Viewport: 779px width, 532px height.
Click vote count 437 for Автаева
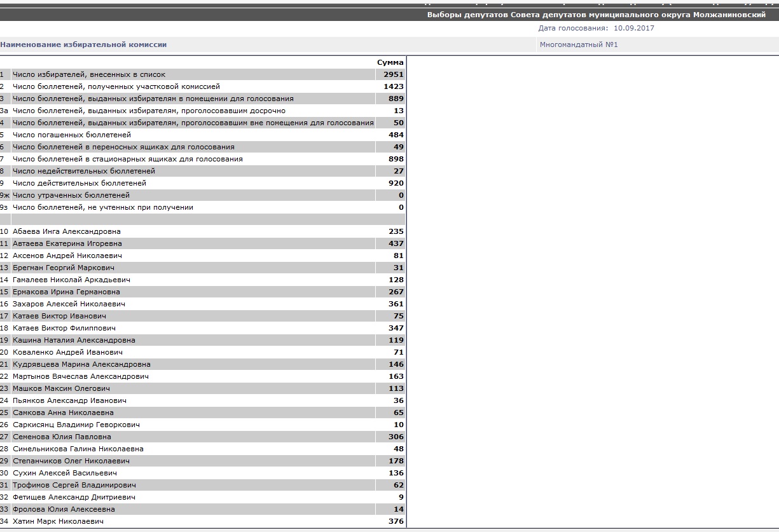396,243
